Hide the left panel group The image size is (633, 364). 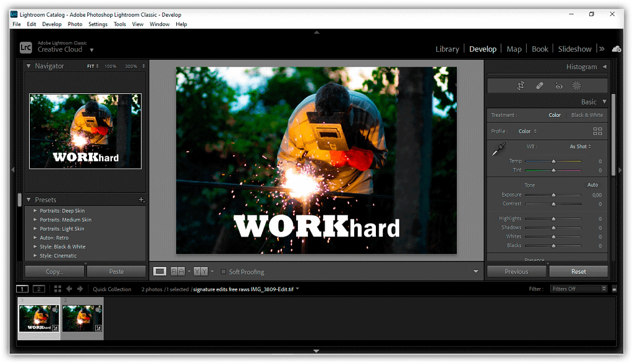pyautogui.click(x=13, y=170)
